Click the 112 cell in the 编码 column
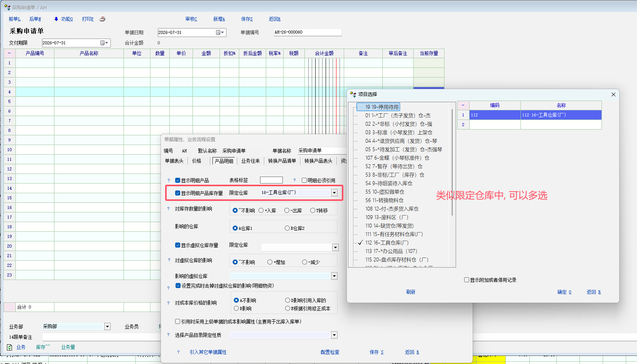This screenshot has width=637, height=364. point(495,115)
